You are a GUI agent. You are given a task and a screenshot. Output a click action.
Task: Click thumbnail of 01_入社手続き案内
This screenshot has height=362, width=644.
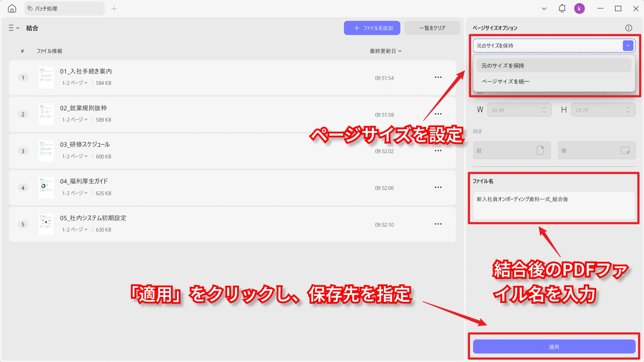click(46, 77)
